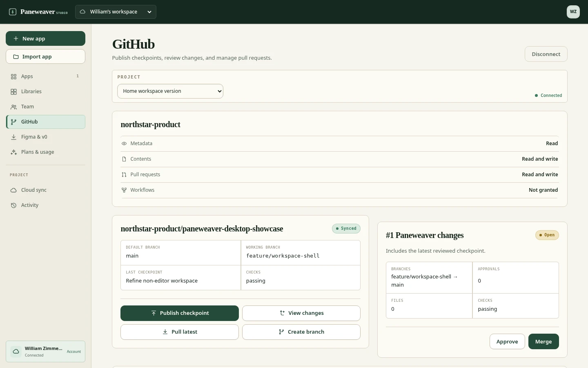
Task: Navigate to Team page
Action: pos(45,107)
